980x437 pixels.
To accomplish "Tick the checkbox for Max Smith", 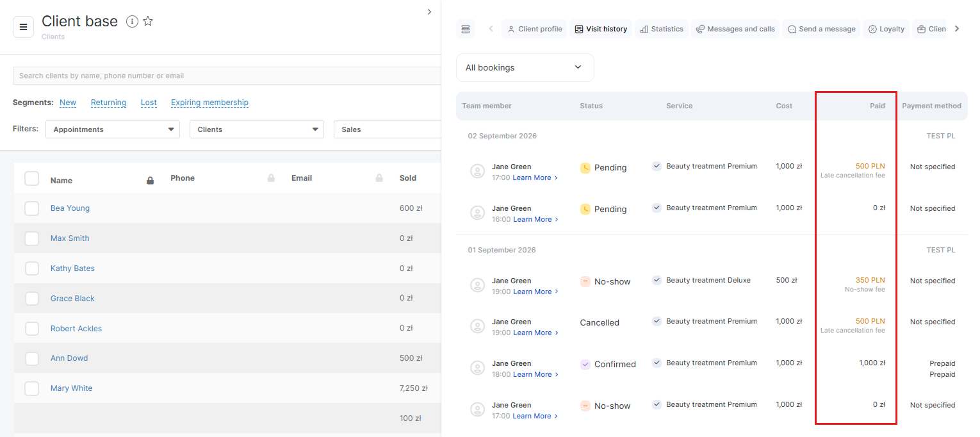I will click(x=32, y=238).
